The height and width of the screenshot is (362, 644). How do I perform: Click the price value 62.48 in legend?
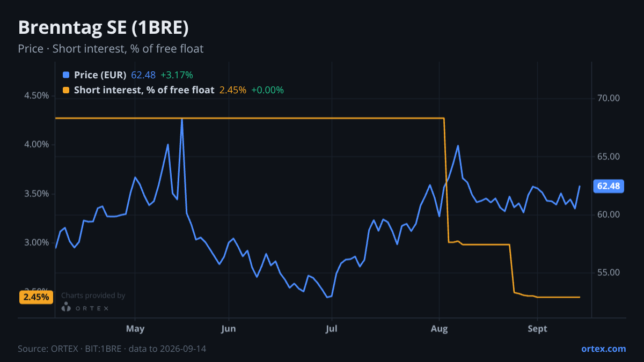click(143, 75)
